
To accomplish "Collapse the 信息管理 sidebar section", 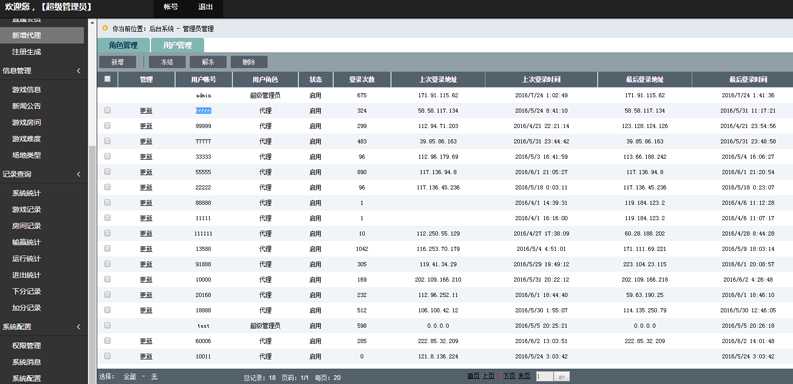I will pos(78,71).
